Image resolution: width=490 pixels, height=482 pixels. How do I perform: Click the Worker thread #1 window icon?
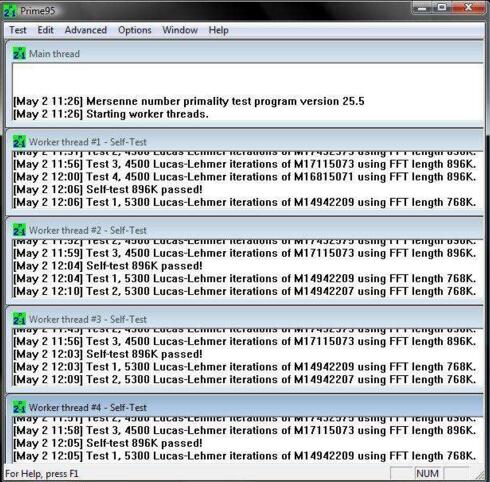point(19,142)
